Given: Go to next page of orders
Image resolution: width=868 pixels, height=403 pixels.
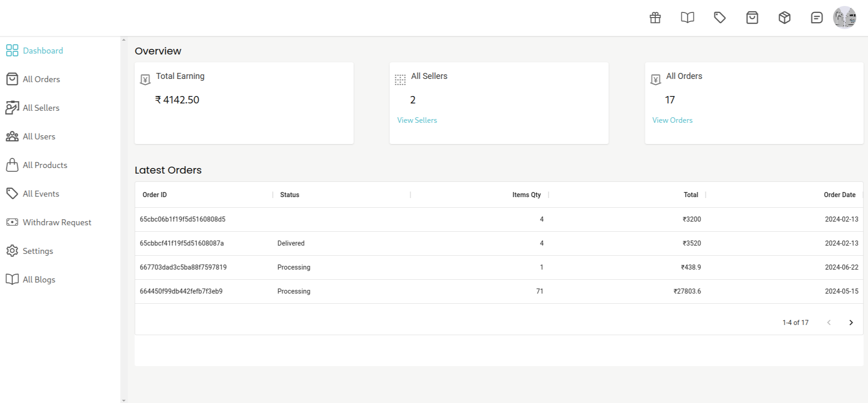Looking at the screenshot, I should pos(851,323).
